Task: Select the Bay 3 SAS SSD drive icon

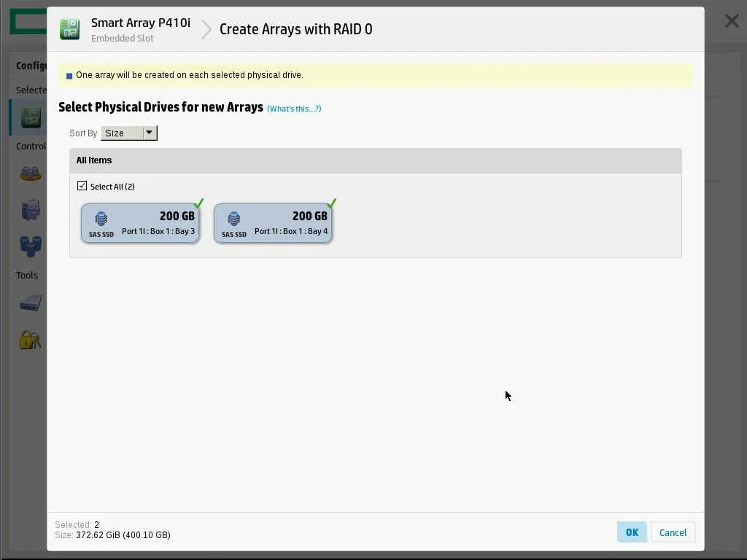Action: coord(101,219)
